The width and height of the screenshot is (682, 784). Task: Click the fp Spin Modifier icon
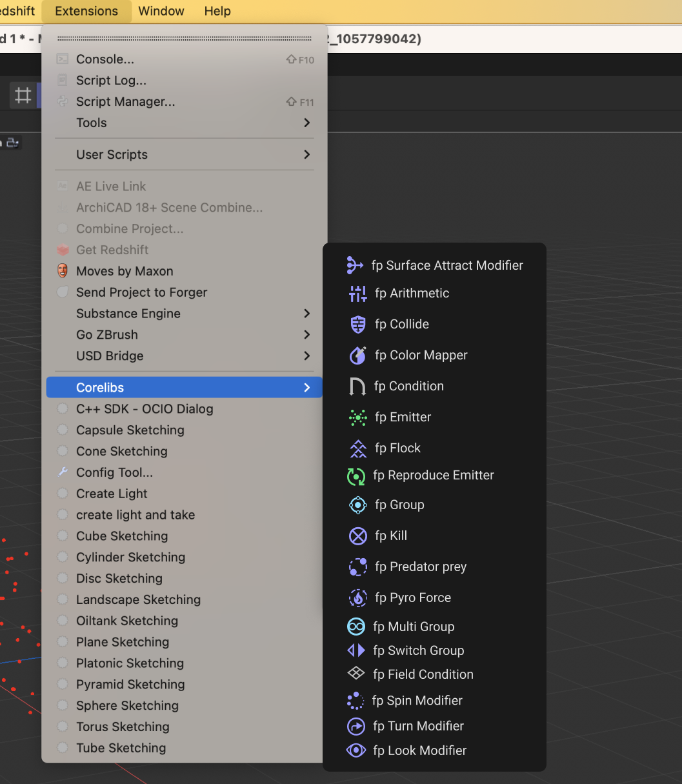(356, 701)
